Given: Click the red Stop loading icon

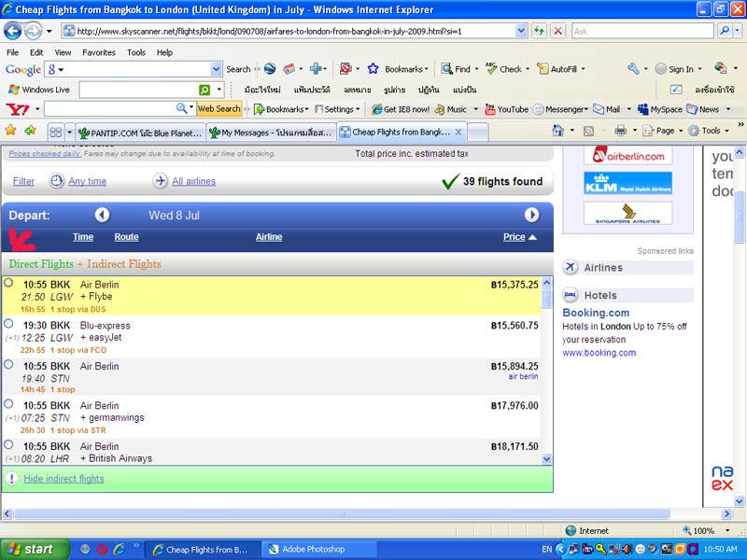Looking at the screenshot, I should tap(557, 32).
